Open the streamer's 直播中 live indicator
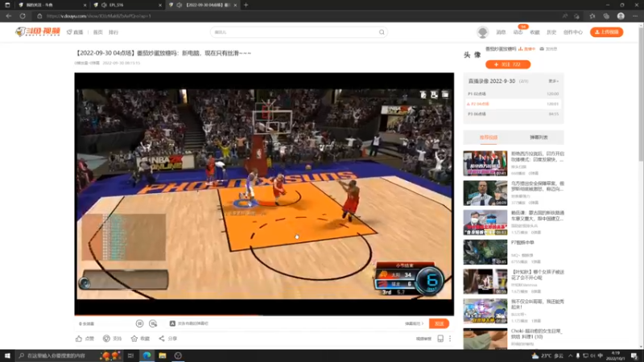This screenshot has height=362, width=644. [x=527, y=49]
